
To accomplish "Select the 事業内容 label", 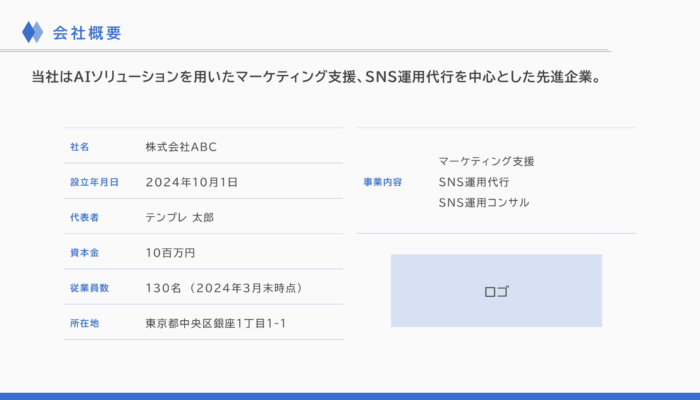I will [x=383, y=182].
